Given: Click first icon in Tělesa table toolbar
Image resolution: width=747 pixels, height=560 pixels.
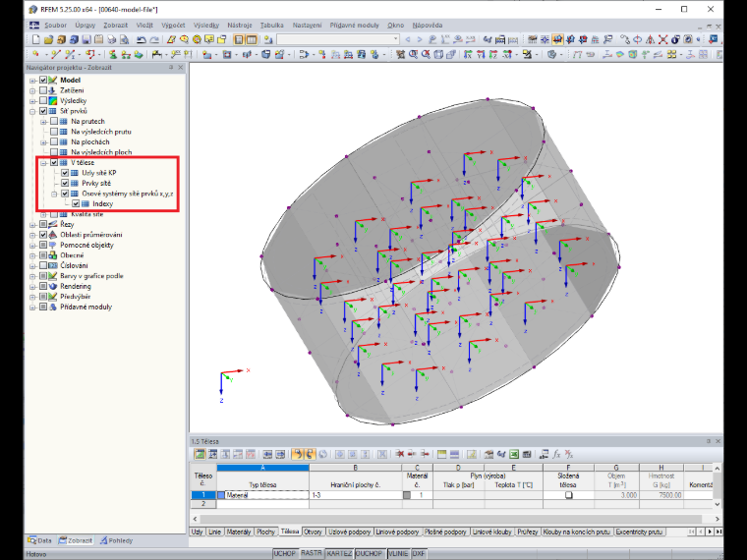Looking at the screenshot, I should (201, 454).
